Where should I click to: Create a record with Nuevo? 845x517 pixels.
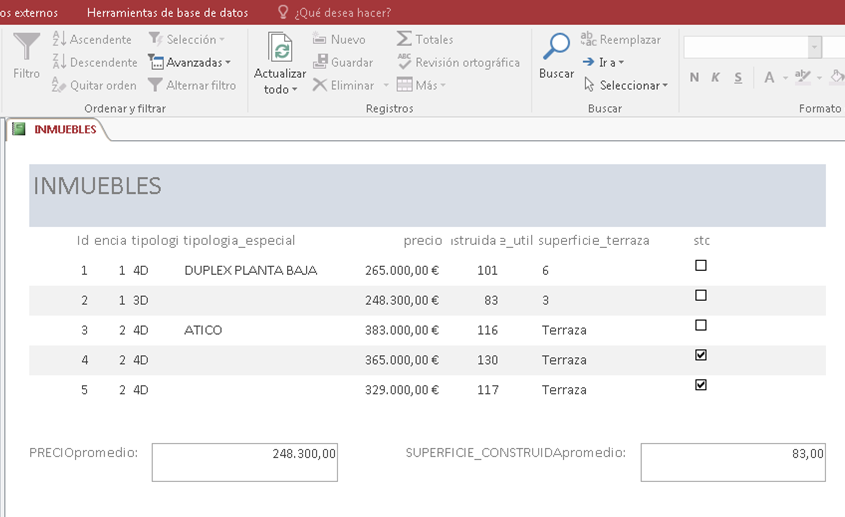[339, 39]
